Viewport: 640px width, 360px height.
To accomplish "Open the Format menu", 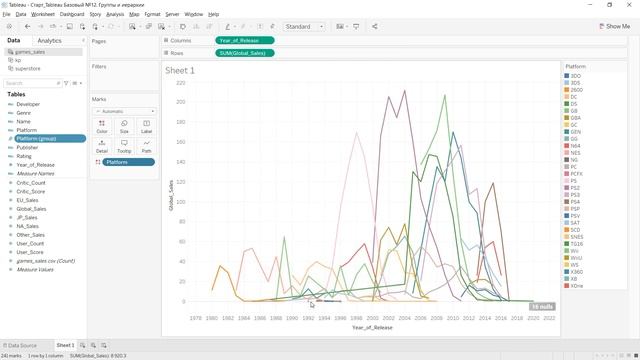I will [x=152, y=14].
